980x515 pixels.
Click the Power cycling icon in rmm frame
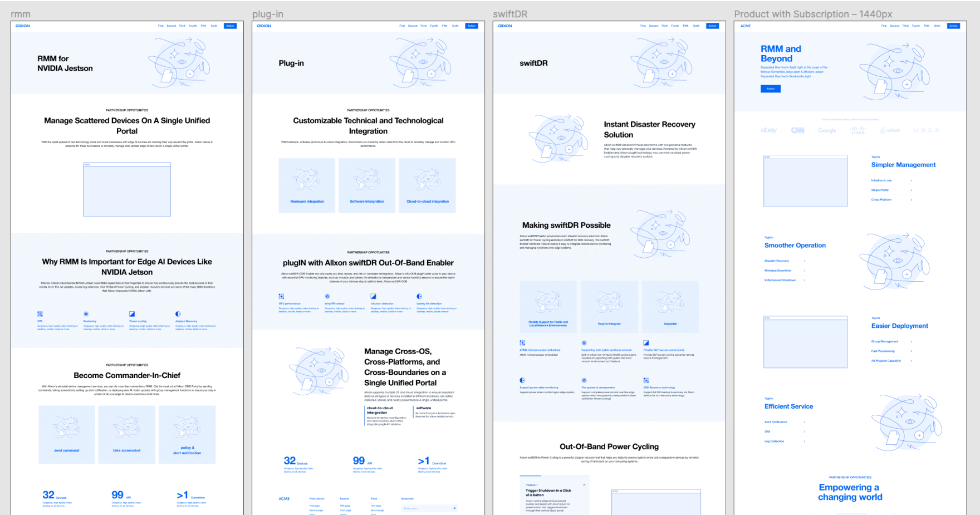(x=132, y=314)
